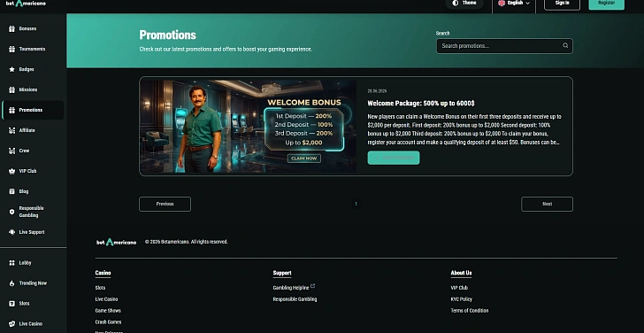This screenshot has width=644, height=333.
Task: Click the Live Casino icon in sidebar
Action: (11, 324)
